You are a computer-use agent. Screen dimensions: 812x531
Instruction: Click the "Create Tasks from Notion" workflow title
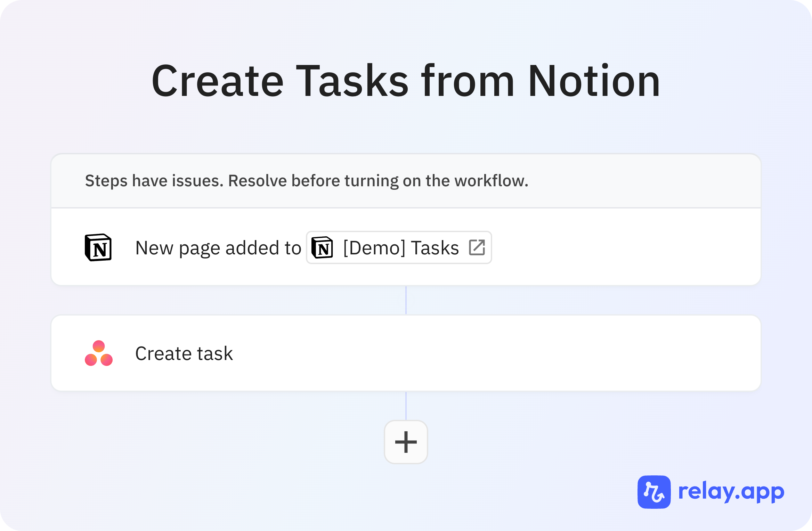[406, 81]
